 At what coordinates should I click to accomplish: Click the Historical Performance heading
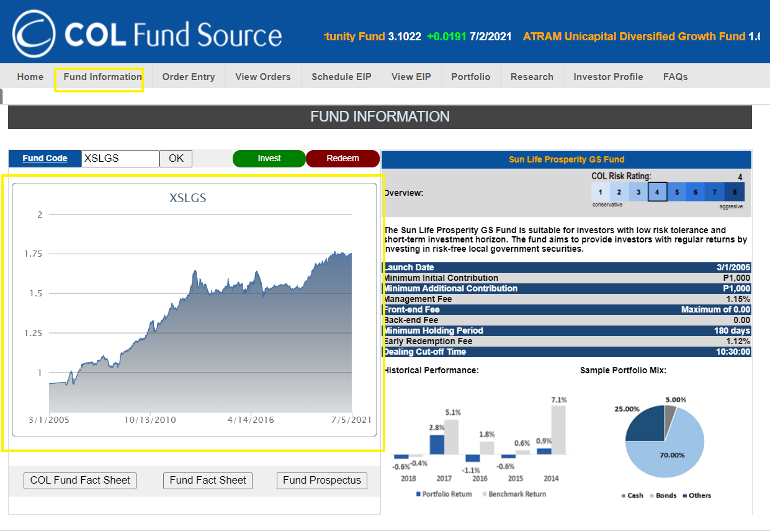coord(431,370)
